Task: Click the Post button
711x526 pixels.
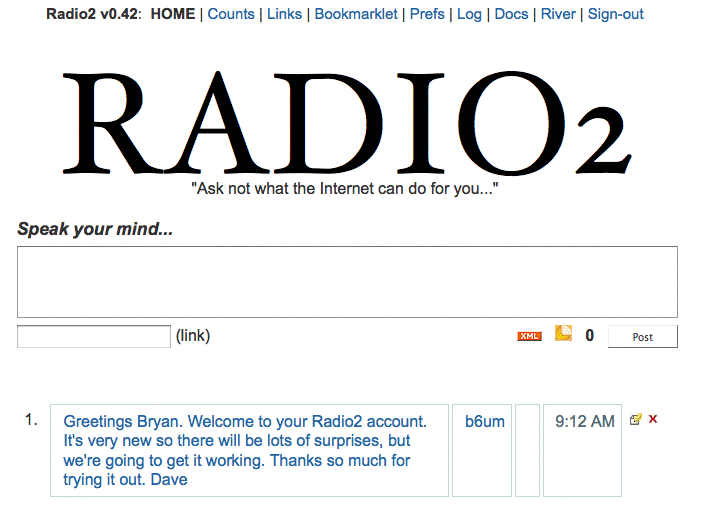Action: click(643, 336)
